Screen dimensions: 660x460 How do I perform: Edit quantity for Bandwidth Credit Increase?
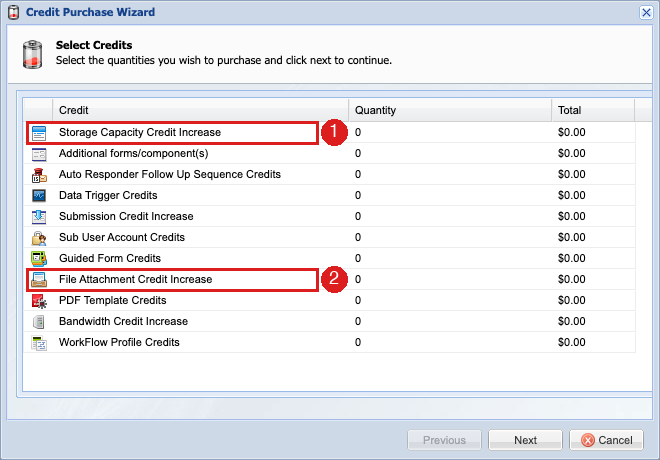point(450,322)
